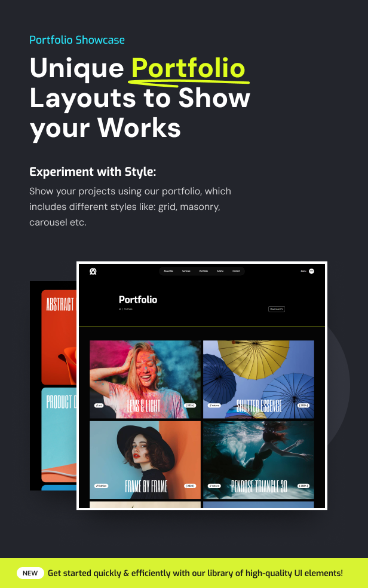The image size is (368, 588).
Task: Click the Shutter Essence title text
Action: coord(259,406)
